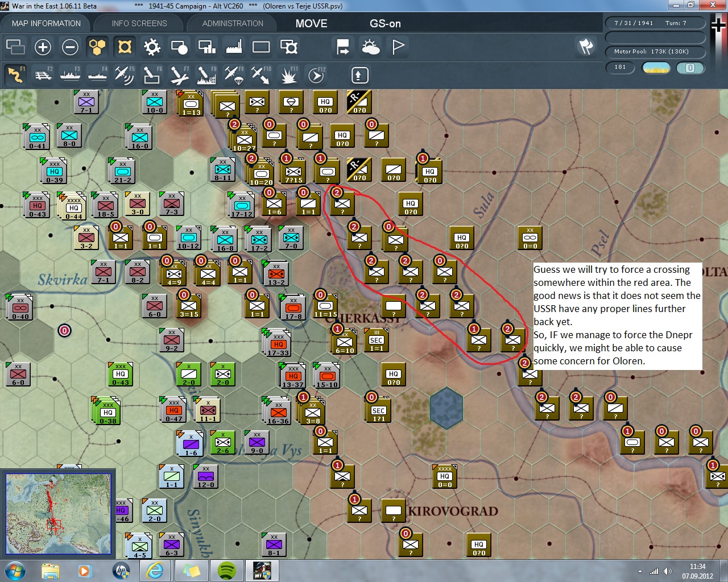Select the Soviet stack labeled 10=27
728x582 pixels.
243,138
